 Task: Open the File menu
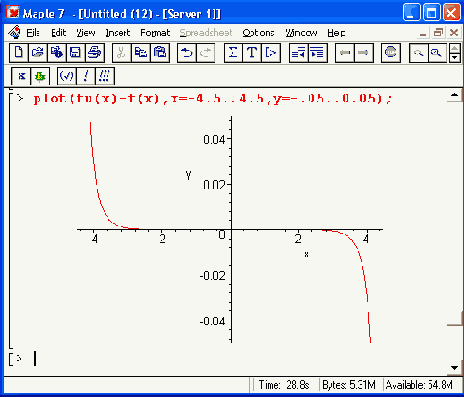pos(33,33)
